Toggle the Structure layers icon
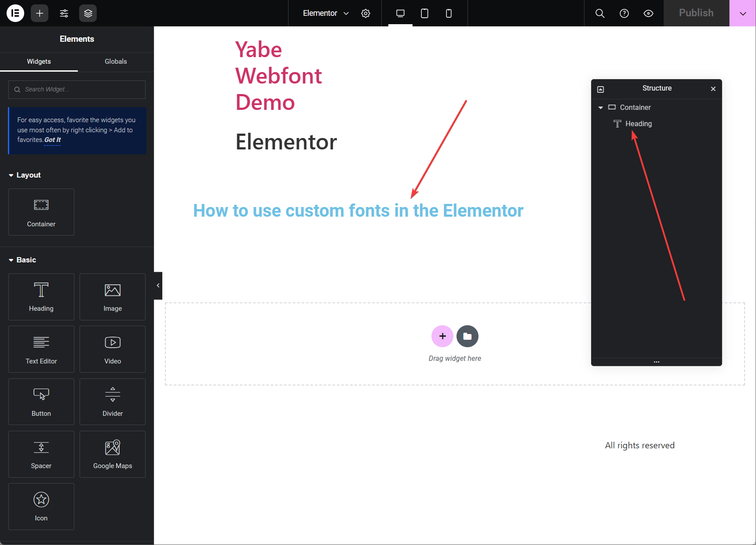 click(88, 13)
